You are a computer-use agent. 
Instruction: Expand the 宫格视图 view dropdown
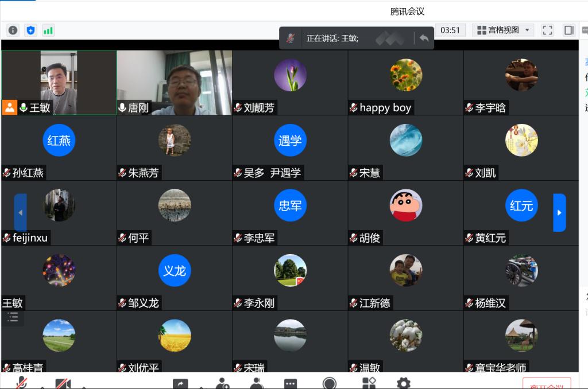point(503,30)
